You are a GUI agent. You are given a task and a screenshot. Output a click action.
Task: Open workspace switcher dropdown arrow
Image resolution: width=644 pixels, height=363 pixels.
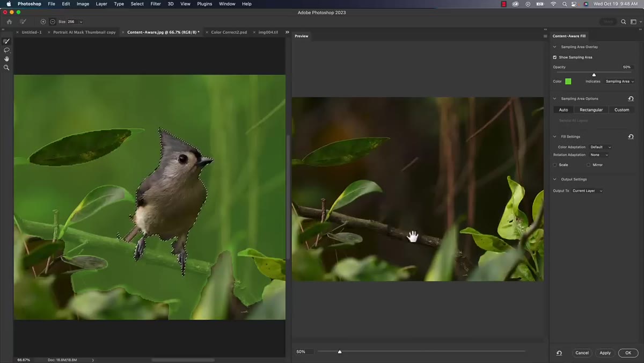click(x=640, y=22)
